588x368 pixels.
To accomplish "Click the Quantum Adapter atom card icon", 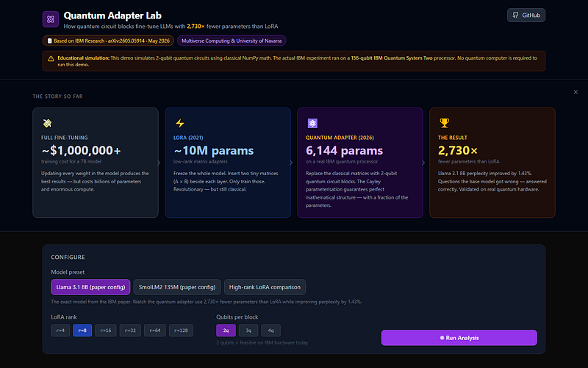I will point(312,123).
